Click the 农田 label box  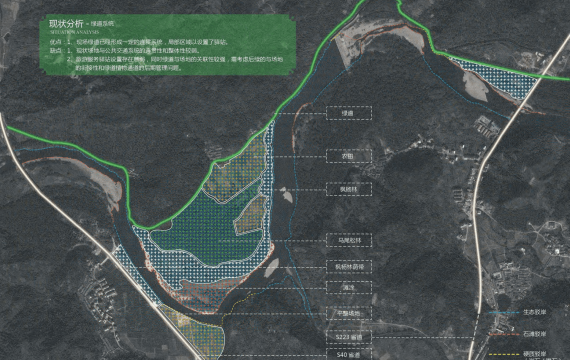(349, 156)
